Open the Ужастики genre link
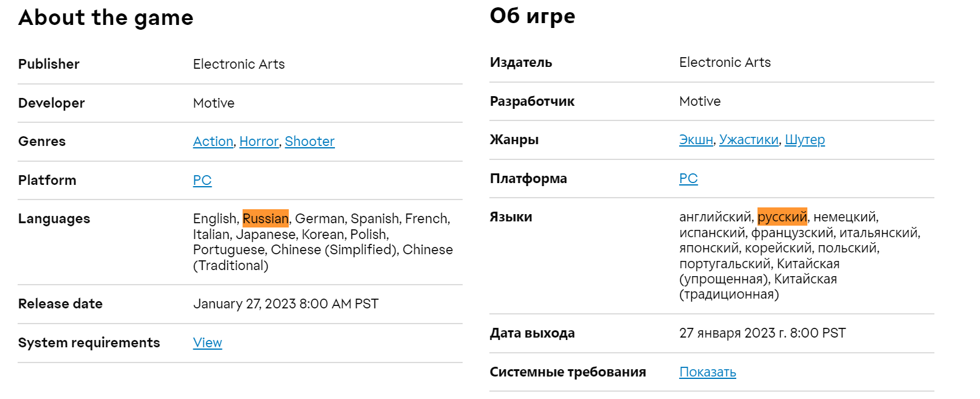 [x=748, y=140]
